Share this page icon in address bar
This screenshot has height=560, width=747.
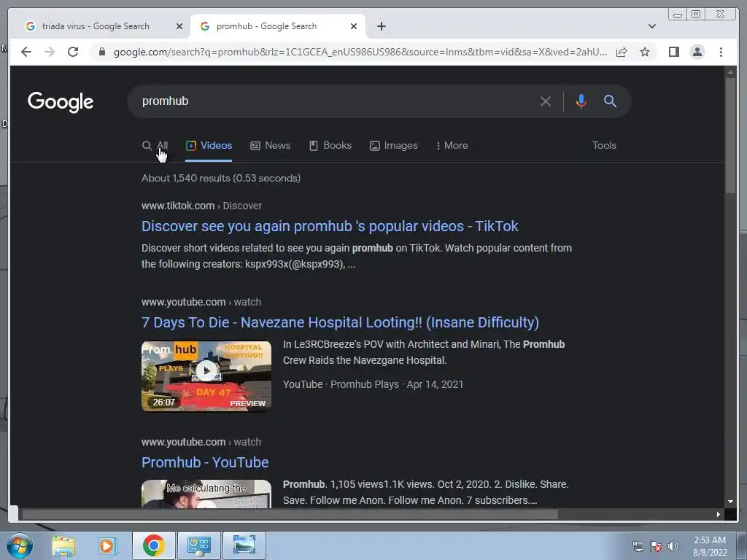[x=622, y=52]
